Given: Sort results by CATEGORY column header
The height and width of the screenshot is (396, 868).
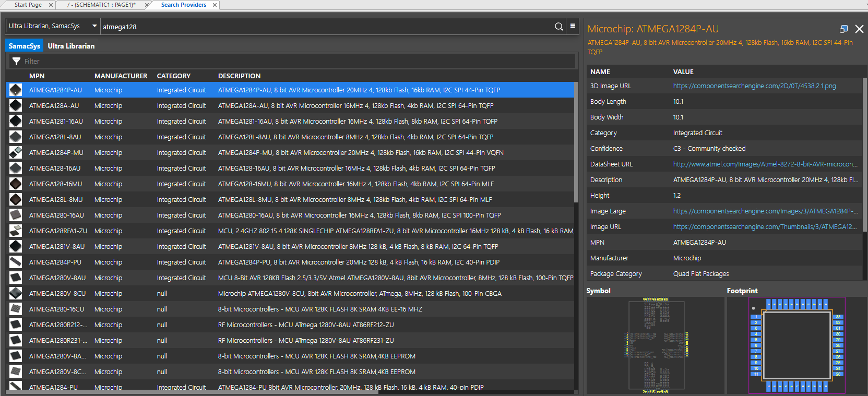Looking at the screenshot, I should 173,76.
